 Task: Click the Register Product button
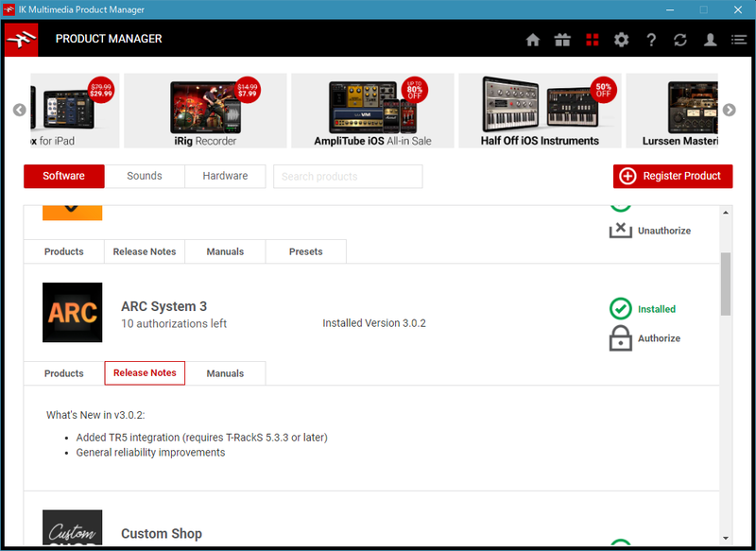click(673, 176)
